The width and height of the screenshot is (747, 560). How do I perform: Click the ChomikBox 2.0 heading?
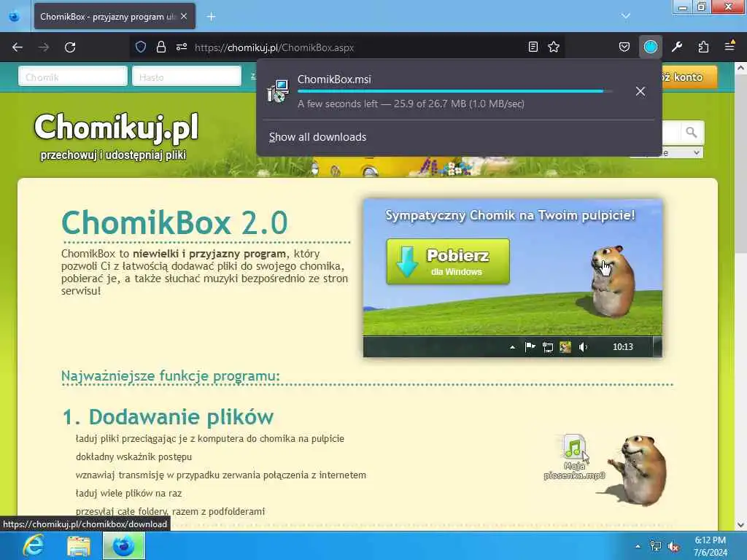[x=174, y=222]
